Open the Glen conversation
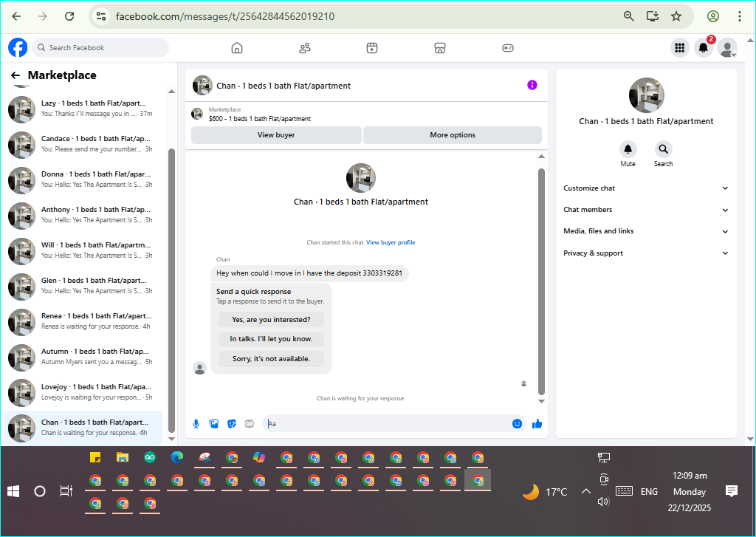The width and height of the screenshot is (756, 537). click(83, 286)
